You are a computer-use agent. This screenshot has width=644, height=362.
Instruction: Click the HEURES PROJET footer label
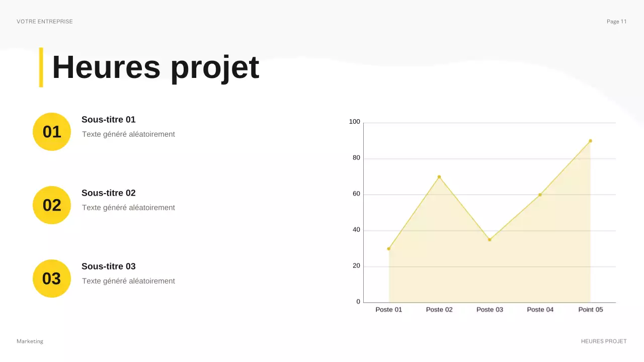(603, 341)
